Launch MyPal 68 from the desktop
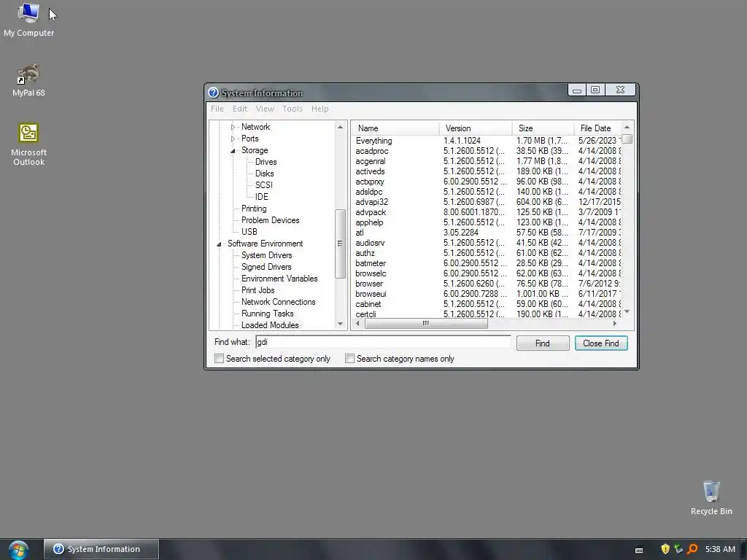The width and height of the screenshot is (747, 560). 28,80
